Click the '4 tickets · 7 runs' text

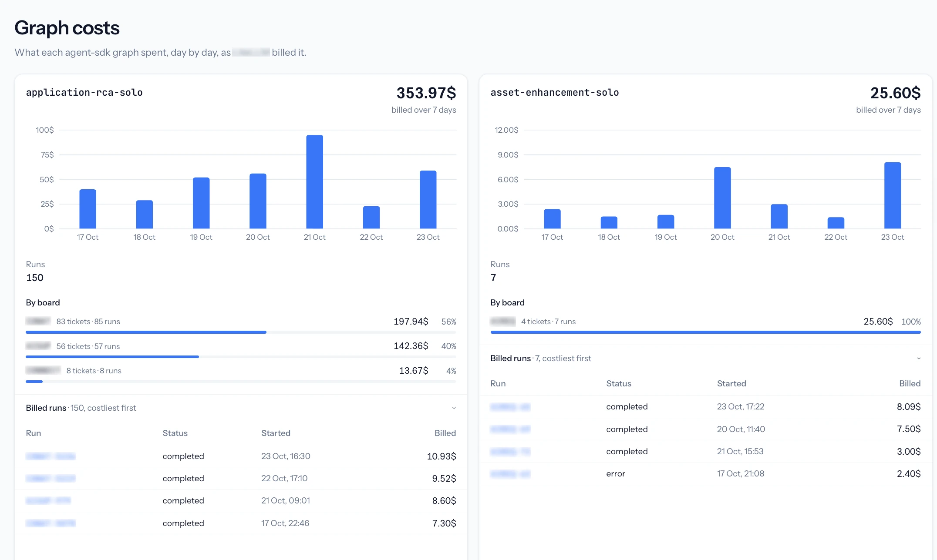pos(548,322)
